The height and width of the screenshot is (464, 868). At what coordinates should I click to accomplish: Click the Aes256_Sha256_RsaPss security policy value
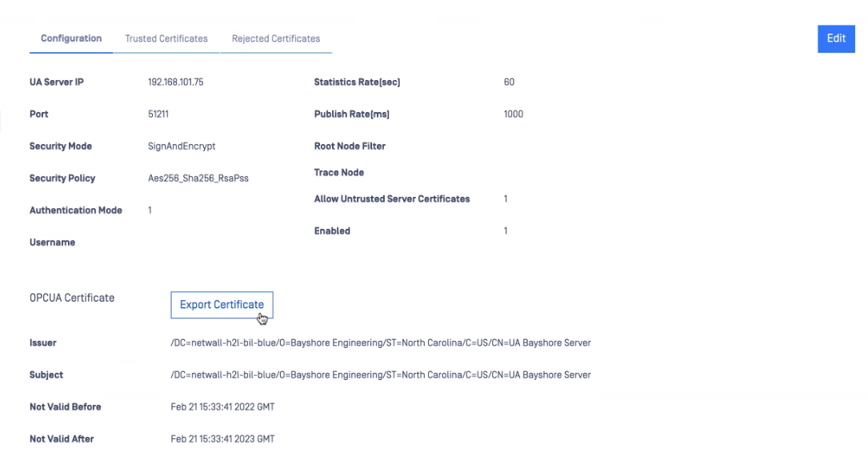pos(198,178)
